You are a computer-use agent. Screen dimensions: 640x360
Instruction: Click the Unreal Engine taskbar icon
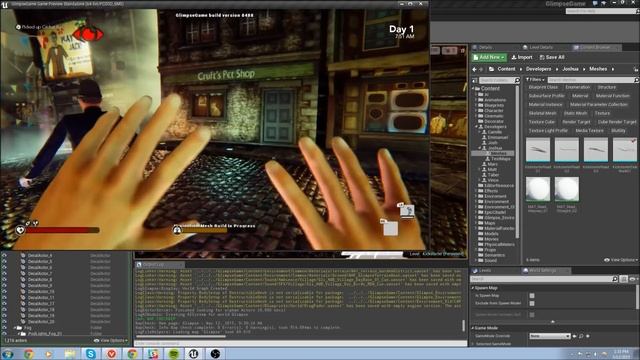click(x=194, y=353)
